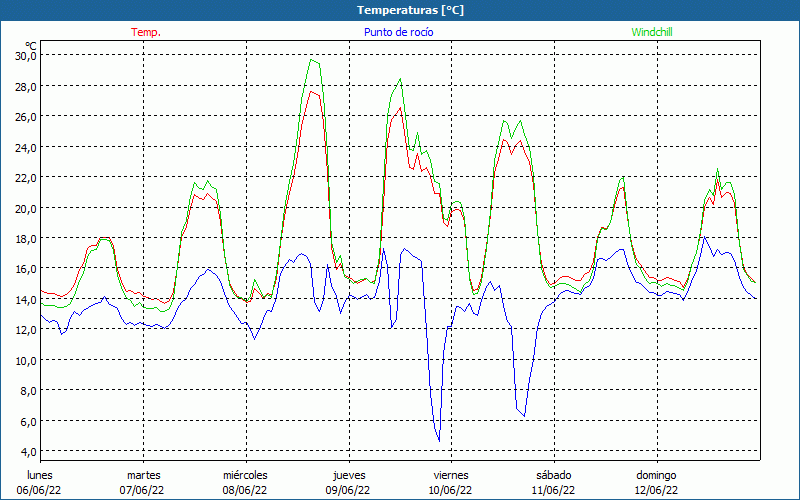Click the Temperaturas [°C] title bar
Screen dimensions: 800x500
[x=400, y=10]
